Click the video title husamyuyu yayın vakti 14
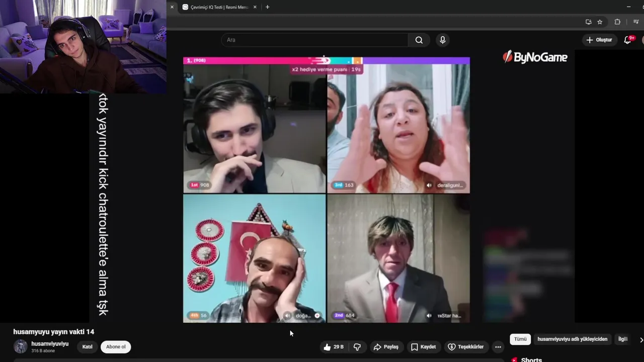 54,332
